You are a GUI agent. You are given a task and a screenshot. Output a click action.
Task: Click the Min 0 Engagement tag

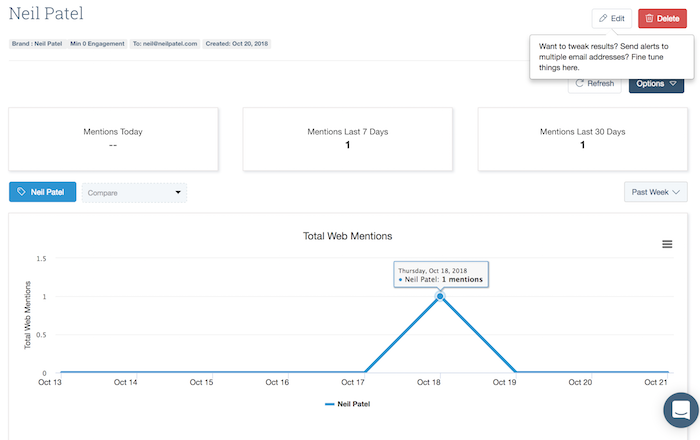(x=98, y=44)
